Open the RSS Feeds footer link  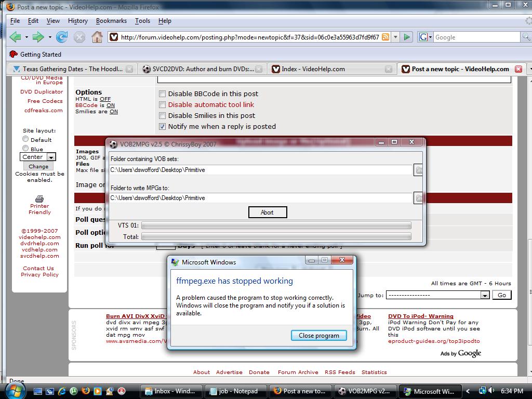[x=340, y=372]
